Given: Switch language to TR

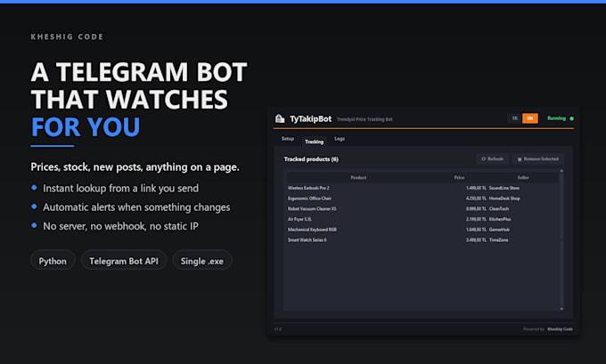Looking at the screenshot, I should tap(514, 118).
